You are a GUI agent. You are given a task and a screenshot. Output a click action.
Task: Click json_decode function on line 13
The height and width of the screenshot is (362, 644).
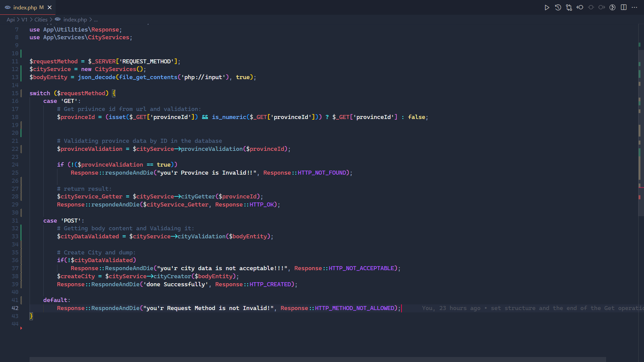97,77
